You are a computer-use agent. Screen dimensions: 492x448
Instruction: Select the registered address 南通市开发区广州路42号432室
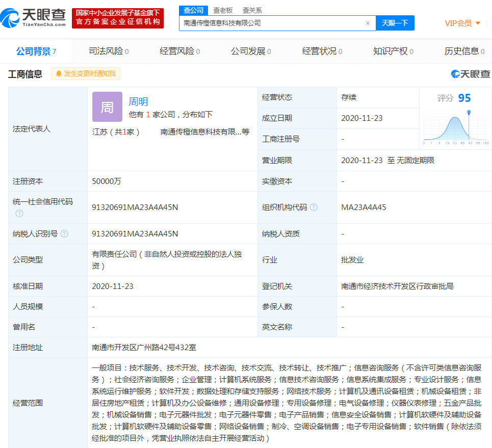144,348
